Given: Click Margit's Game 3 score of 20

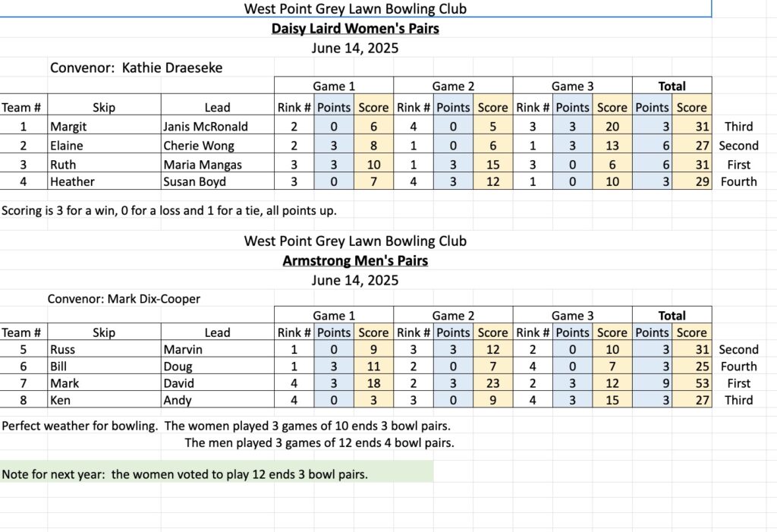Looking at the screenshot, I should coord(612,127).
